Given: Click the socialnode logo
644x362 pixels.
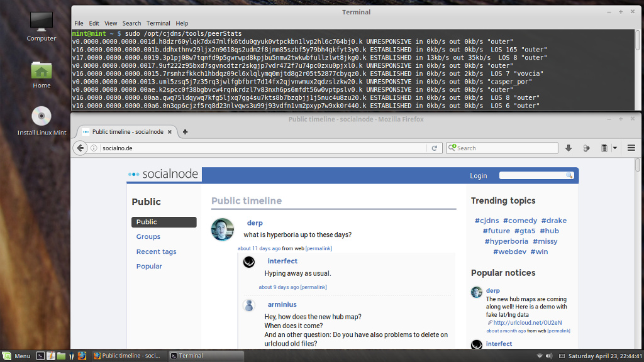Looking at the screenshot, I should tap(164, 174).
